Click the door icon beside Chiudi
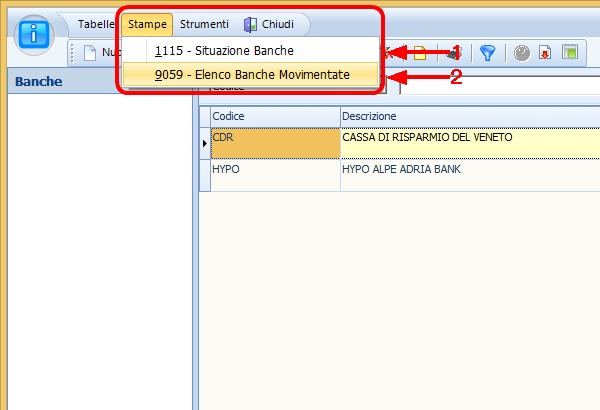 [251, 24]
